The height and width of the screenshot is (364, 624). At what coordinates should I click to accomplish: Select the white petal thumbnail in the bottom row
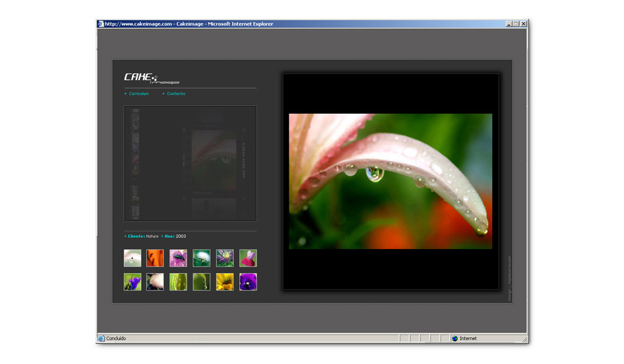pyautogui.click(x=155, y=281)
